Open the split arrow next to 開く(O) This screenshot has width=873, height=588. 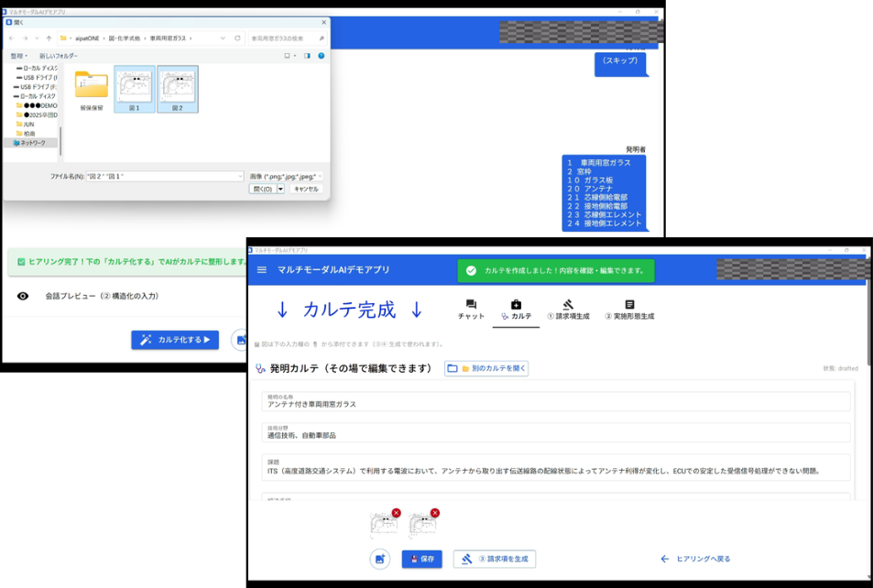(280, 190)
